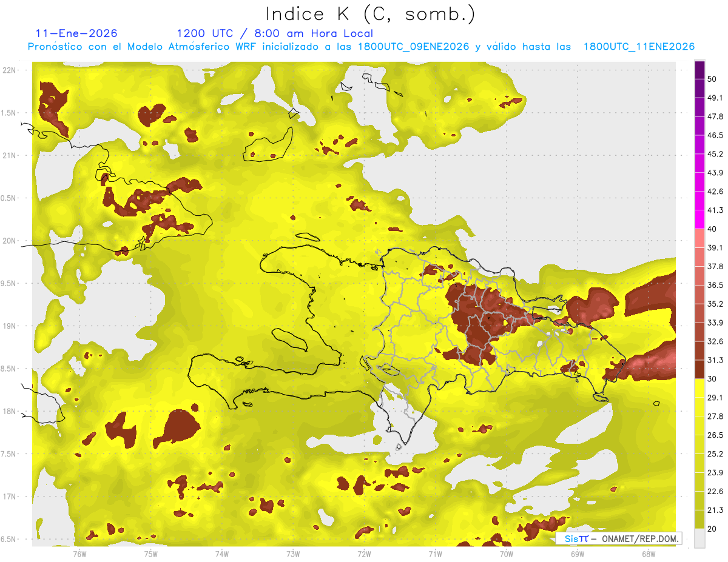Click the '20N' latitude label

(x=10, y=241)
